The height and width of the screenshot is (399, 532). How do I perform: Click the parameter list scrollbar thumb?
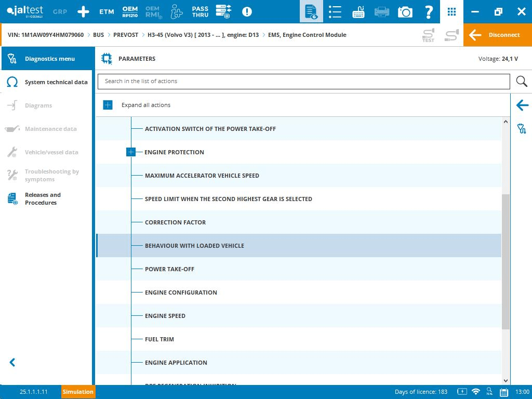(x=506, y=260)
